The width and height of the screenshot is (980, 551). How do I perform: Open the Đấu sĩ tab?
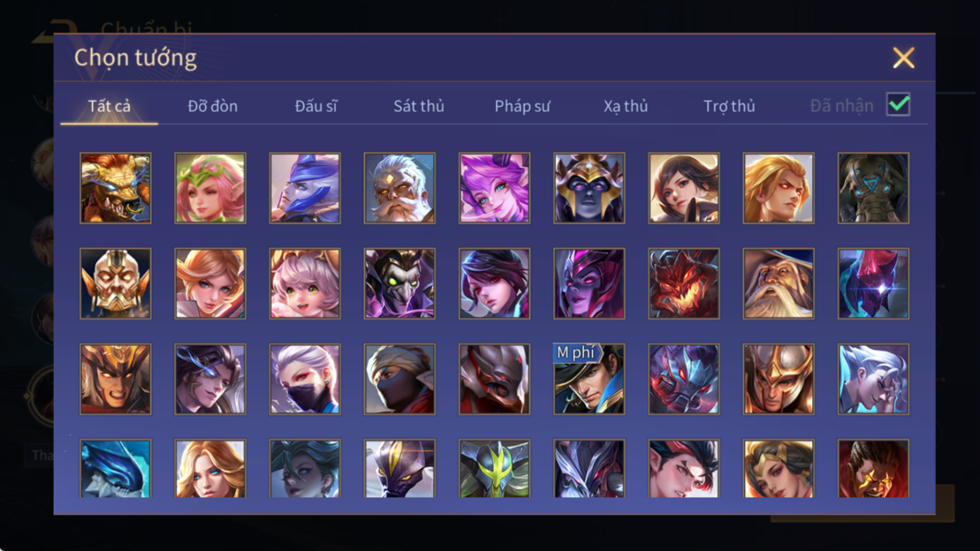tap(316, 106)
